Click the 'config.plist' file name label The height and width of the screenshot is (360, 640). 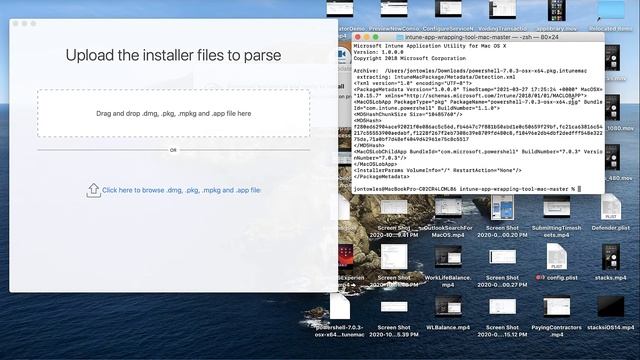pos(562,278)
